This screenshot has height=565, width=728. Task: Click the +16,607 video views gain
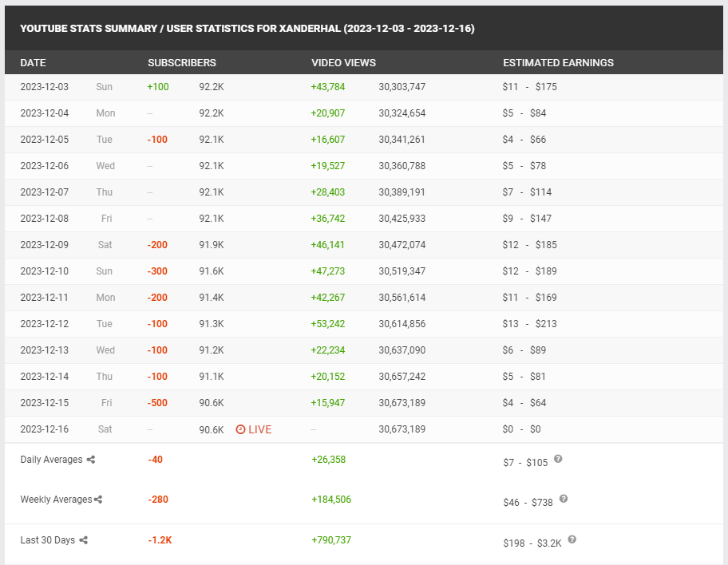click(x=328, y=140)
